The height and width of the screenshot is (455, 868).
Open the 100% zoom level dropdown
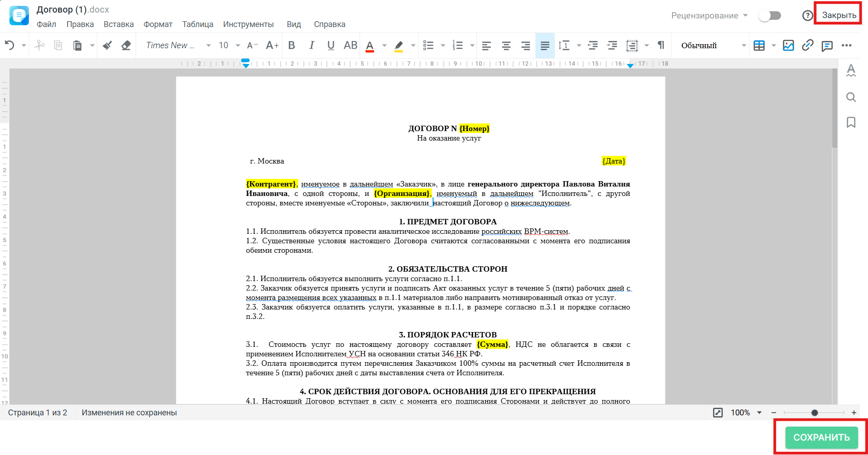[x=759, y=413]
